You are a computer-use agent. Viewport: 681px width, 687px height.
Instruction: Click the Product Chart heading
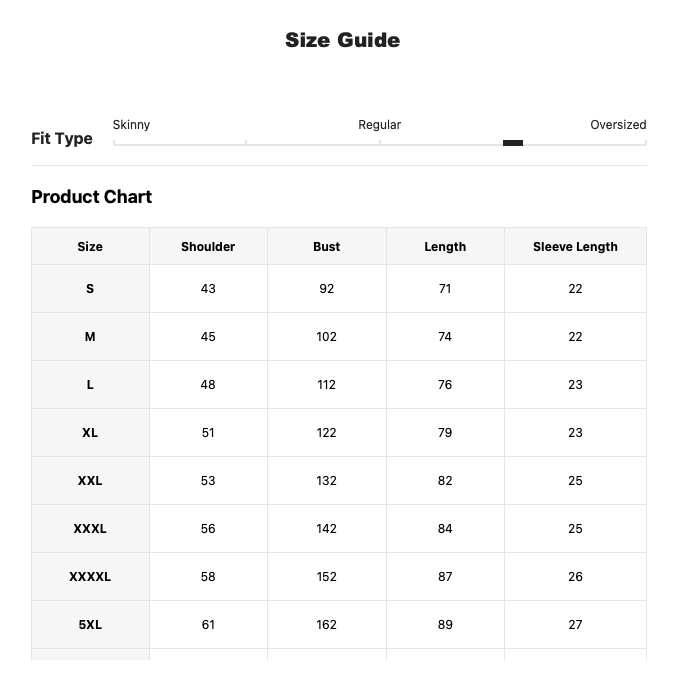point(92,197)
